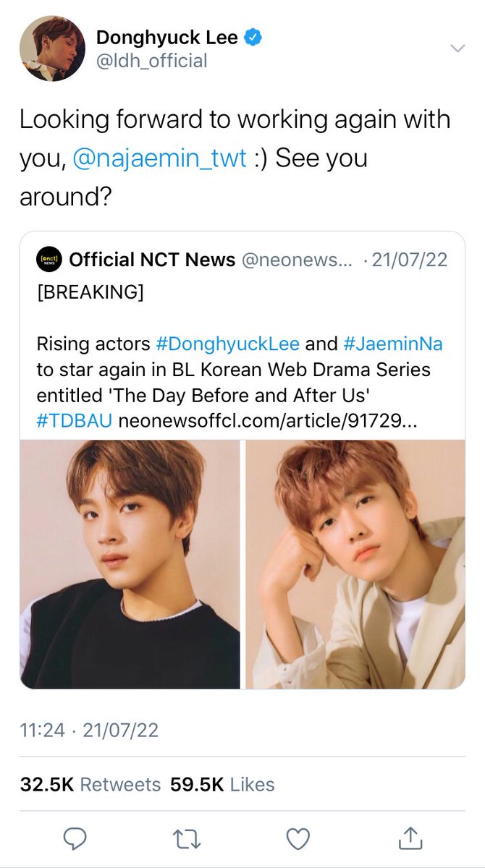
Task: Tap the #TDBAU hashtag
Action: point(75,421)
